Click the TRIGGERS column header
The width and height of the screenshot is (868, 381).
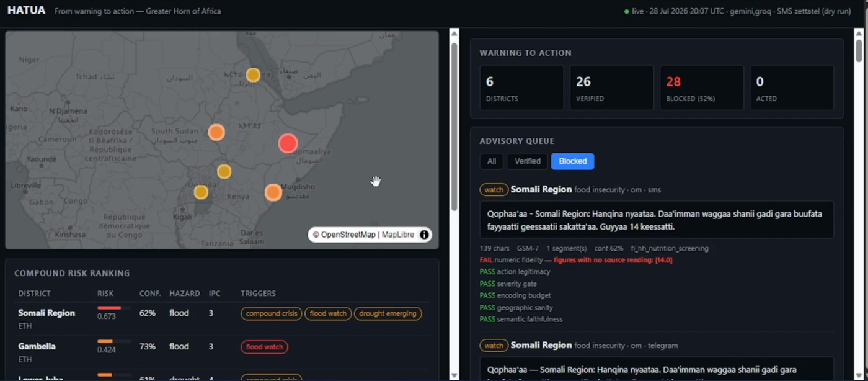pyautogui.click(x=258, y=294)
